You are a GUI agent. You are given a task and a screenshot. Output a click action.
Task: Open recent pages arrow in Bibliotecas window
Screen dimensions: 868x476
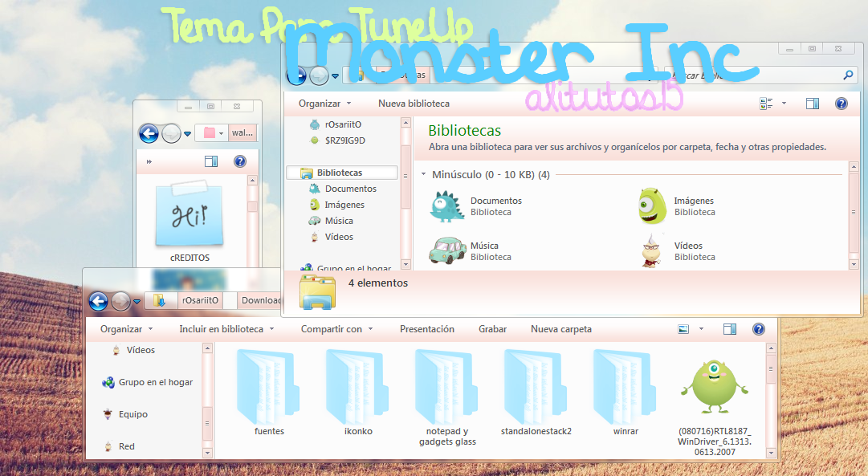pyautogui.click(x=335, y=76)
